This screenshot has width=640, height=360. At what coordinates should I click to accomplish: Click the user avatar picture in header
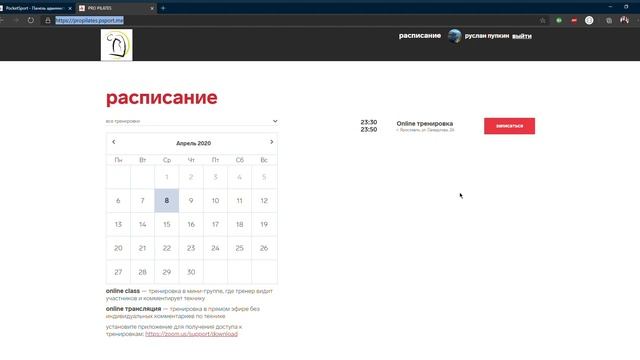[454, 36]
